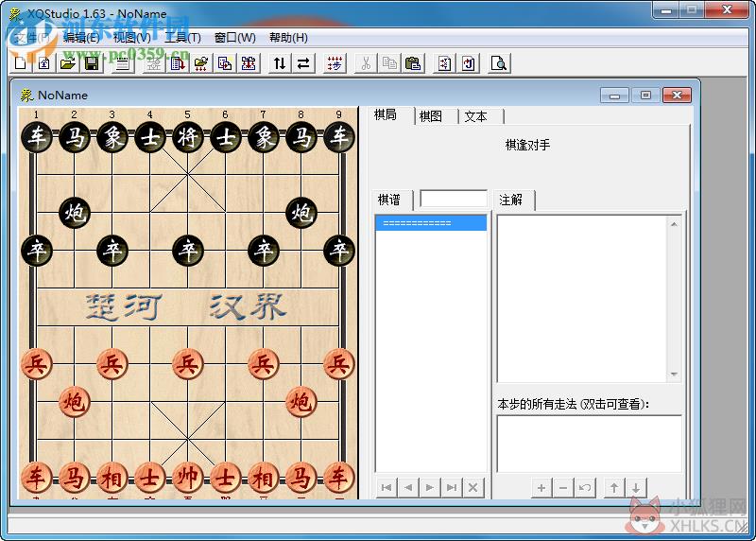Click the document with red arrow icon
Viewport: 756px width, 541px height.
[178, 63]
